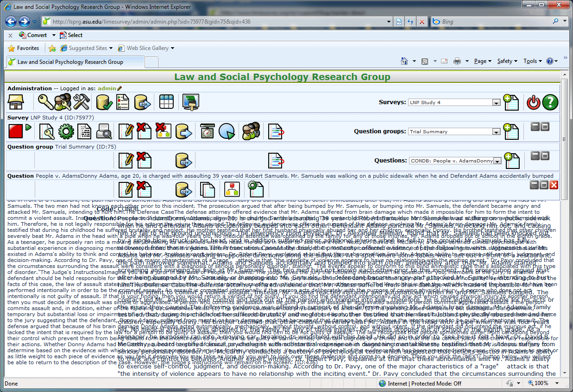This screenshot has height=392, width=573.
Task: Click the delete survey red X icon
Action: point(144,131)
